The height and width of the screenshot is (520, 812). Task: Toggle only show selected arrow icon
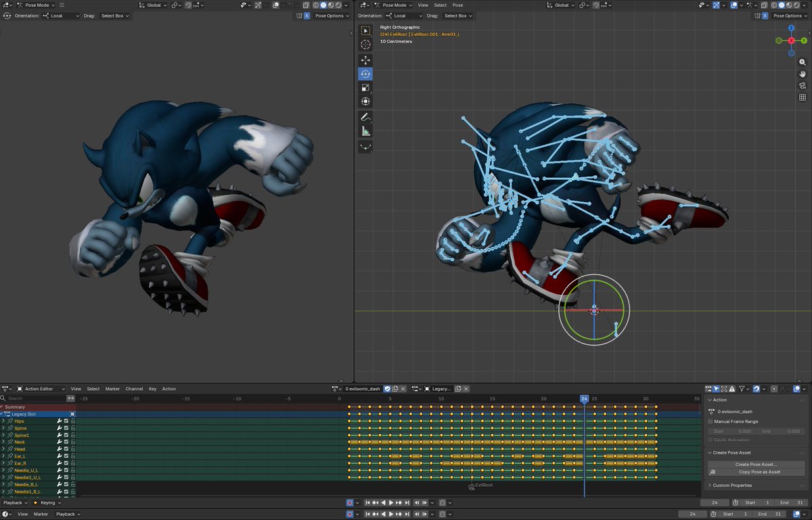pos(716,389)
